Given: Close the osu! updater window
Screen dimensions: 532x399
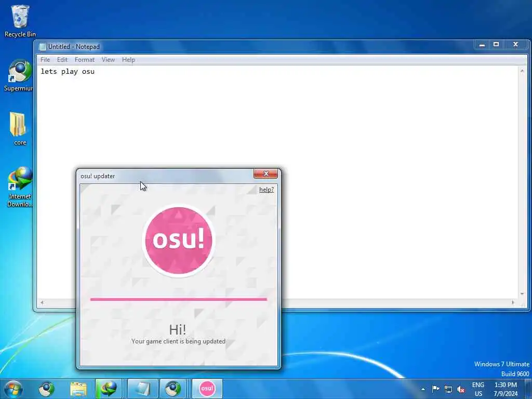Looking at the screenshot, I should [x=265, y=174].
